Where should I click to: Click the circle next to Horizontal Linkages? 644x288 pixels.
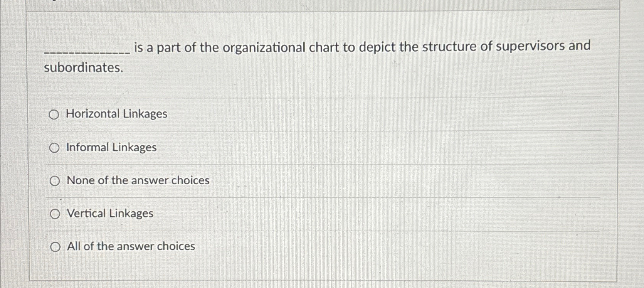pyautogui.click(x=55, y=114)
